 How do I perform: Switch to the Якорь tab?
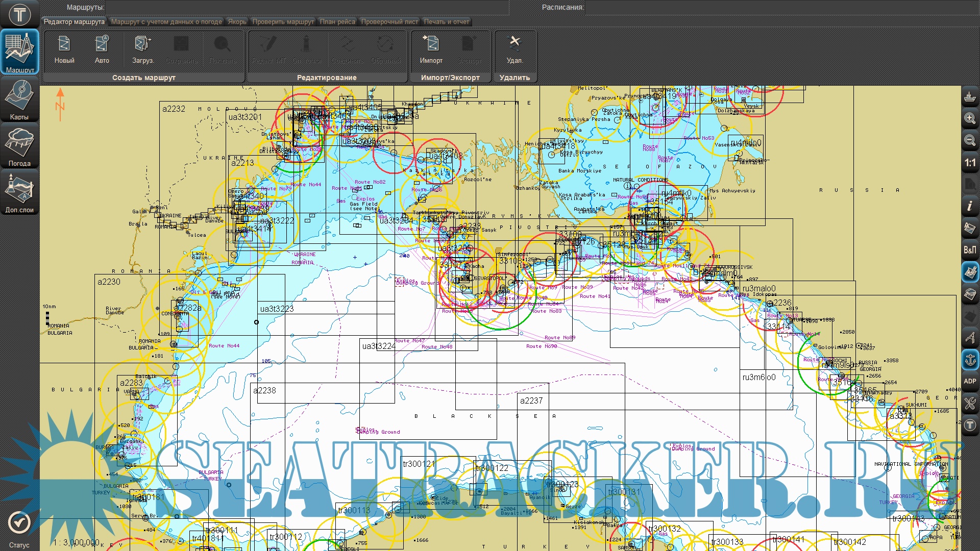(237, 21)
